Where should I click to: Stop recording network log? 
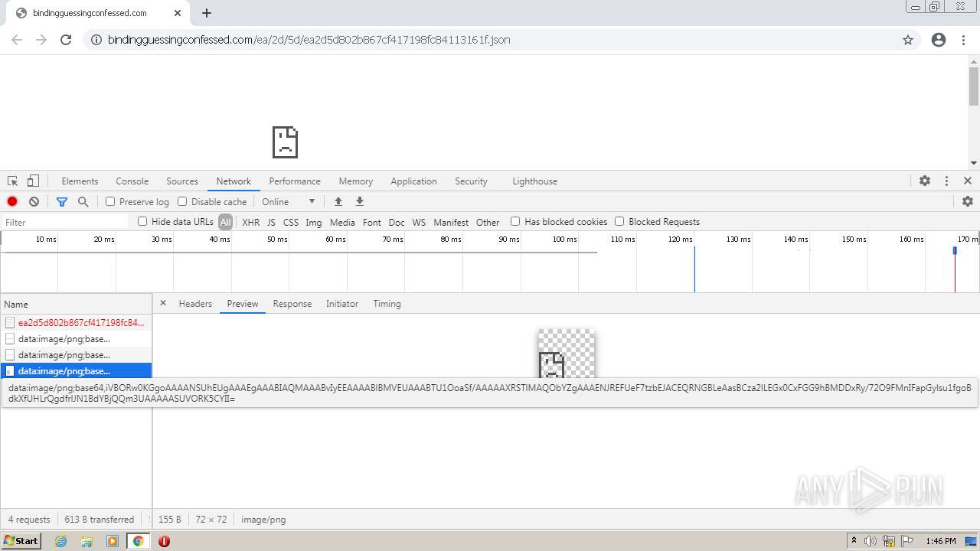click(x=12, y=202)
